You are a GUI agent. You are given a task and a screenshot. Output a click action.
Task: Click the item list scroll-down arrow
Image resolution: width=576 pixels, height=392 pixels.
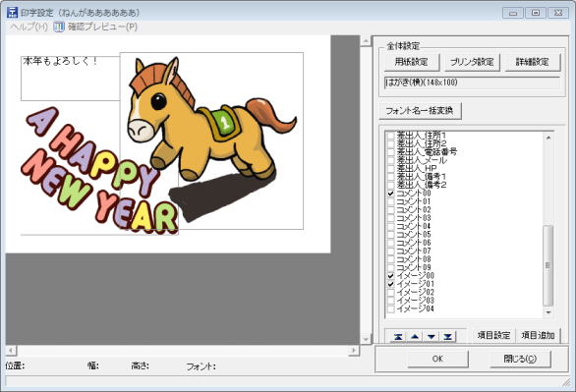pyautogui.click(x=548, y=312)
